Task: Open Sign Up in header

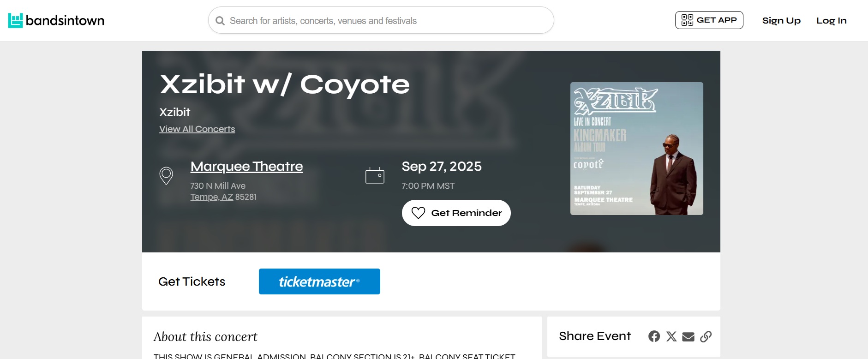Action: [x=781, y=21]
